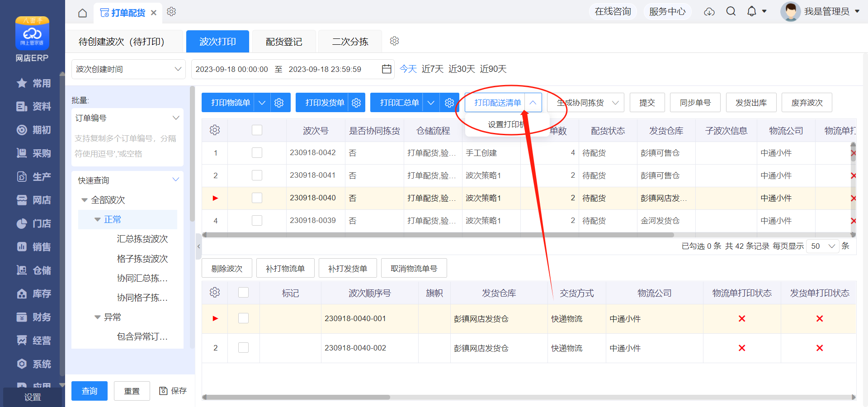
Task: Open tab bar settings gear
Action: click(x=171, y=12)
